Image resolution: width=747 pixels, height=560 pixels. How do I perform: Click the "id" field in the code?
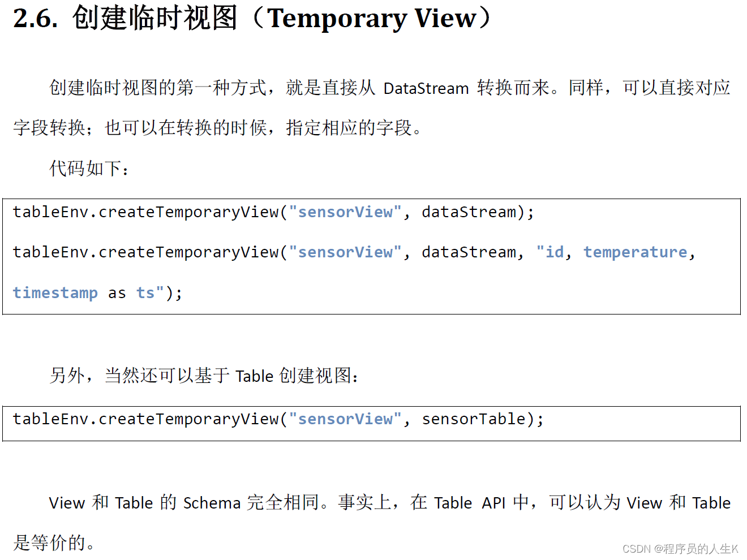[554, 252]
